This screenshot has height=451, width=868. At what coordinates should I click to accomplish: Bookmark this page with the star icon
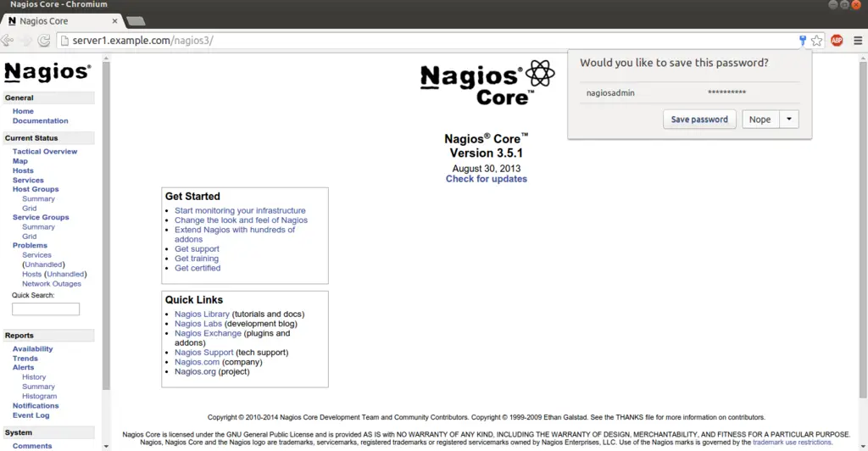[816, 41]
